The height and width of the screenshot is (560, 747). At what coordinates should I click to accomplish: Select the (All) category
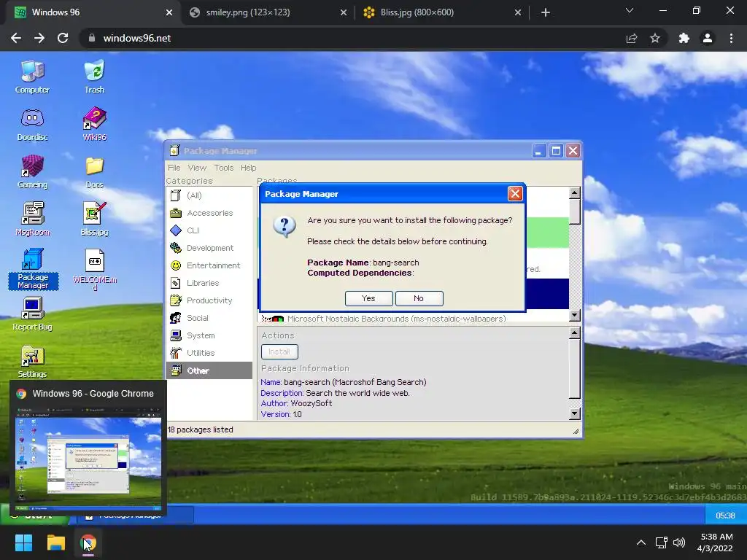[209, 195]
